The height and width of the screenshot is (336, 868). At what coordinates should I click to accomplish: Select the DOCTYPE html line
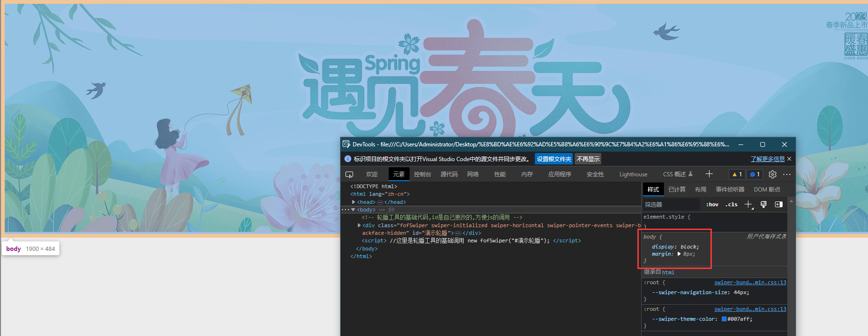(x=373, y=186)
